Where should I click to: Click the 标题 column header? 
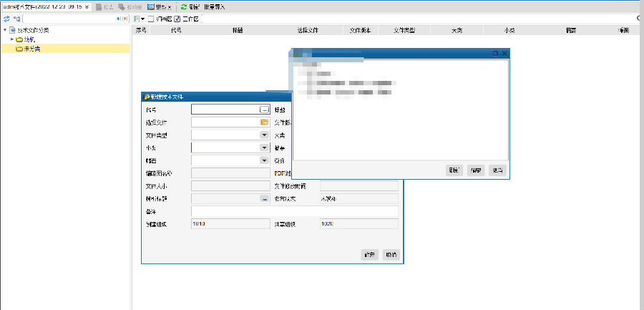(x=237, y=30)
